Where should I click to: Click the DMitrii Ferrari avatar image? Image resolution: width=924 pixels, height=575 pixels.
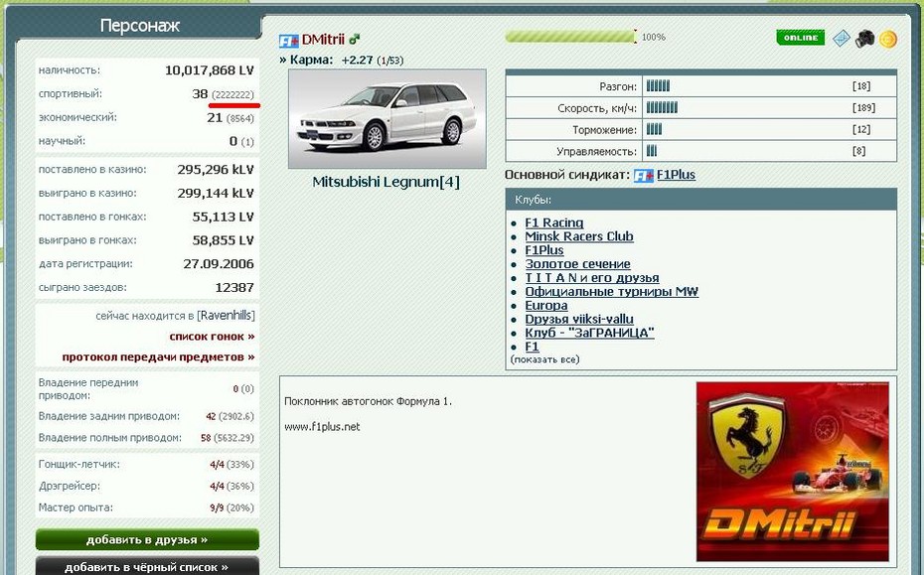coord(793,472)
